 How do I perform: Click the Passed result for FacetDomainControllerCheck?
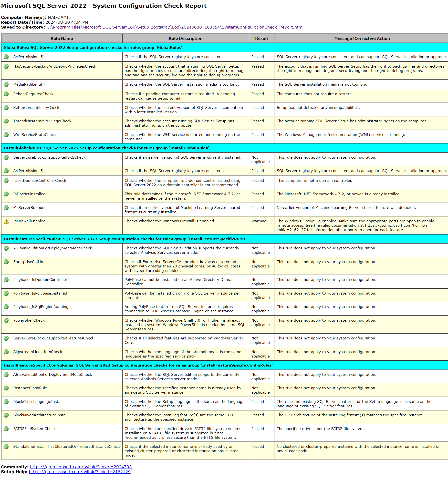click(258, 181)
